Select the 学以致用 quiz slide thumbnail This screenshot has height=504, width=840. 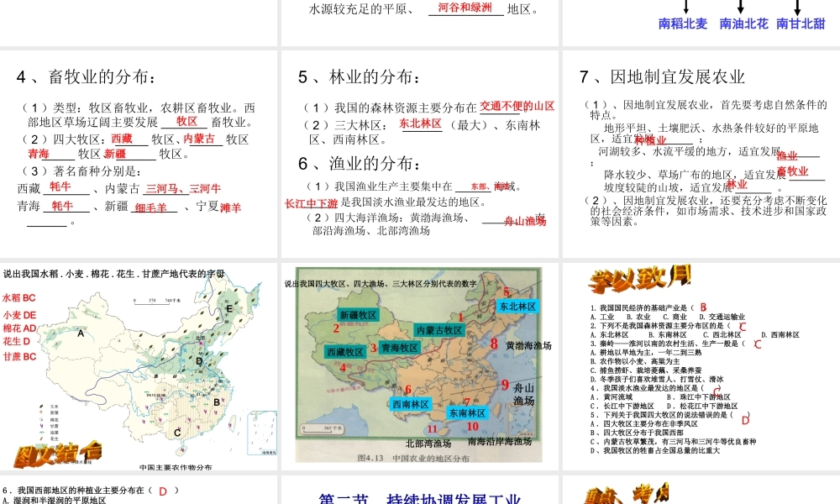tap(701, 366)
